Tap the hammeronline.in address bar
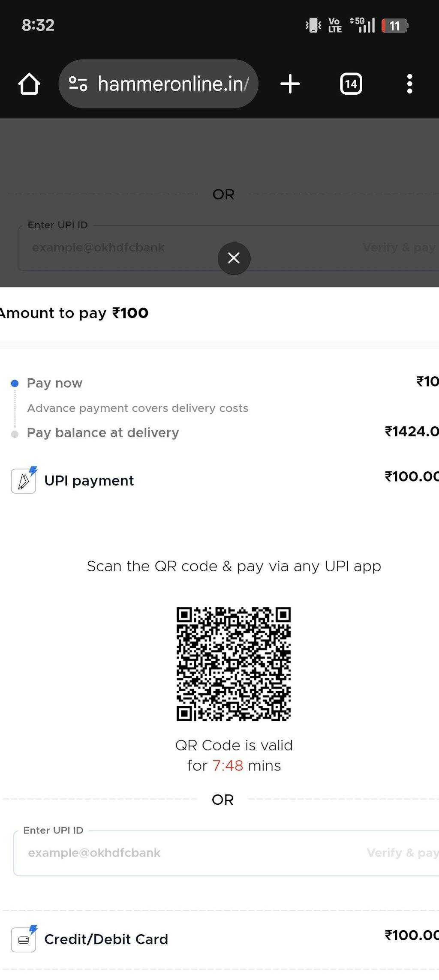 172,84
